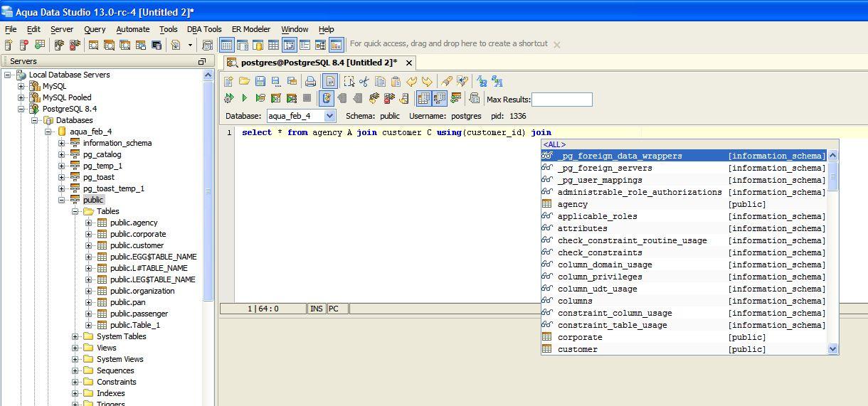The height and width of the screenshot is (406, 868).
Task: Click the Save As disk icon with dots
Action: (x=276, y=81)
